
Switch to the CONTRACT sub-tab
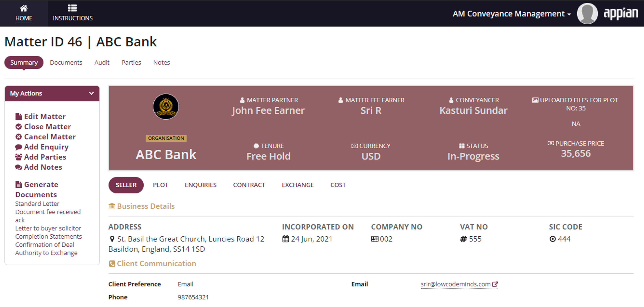tap(249, 185)
